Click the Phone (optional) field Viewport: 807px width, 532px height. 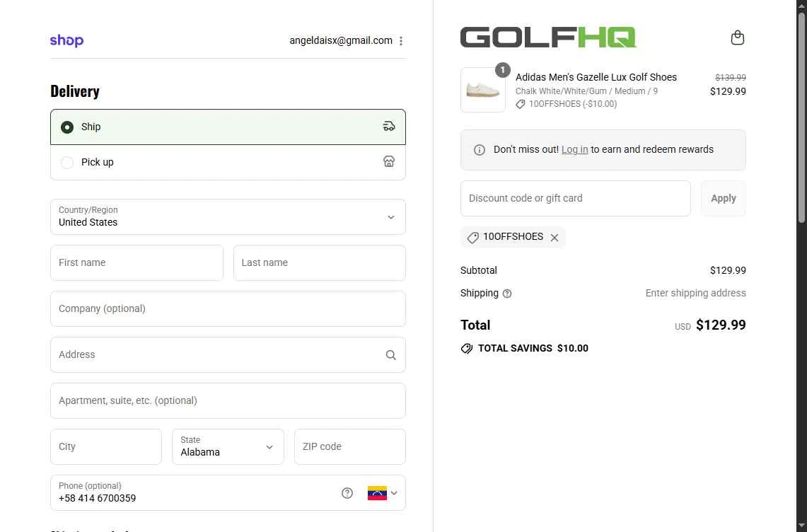coord(228,493)
